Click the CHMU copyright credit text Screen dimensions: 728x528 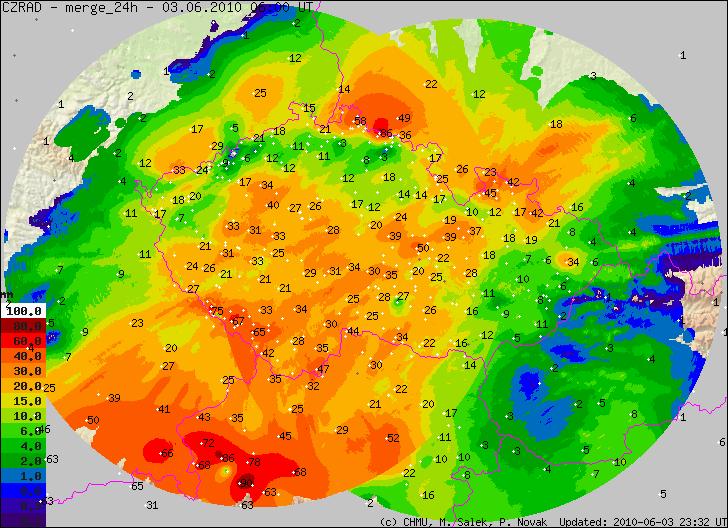click(463, 522)
